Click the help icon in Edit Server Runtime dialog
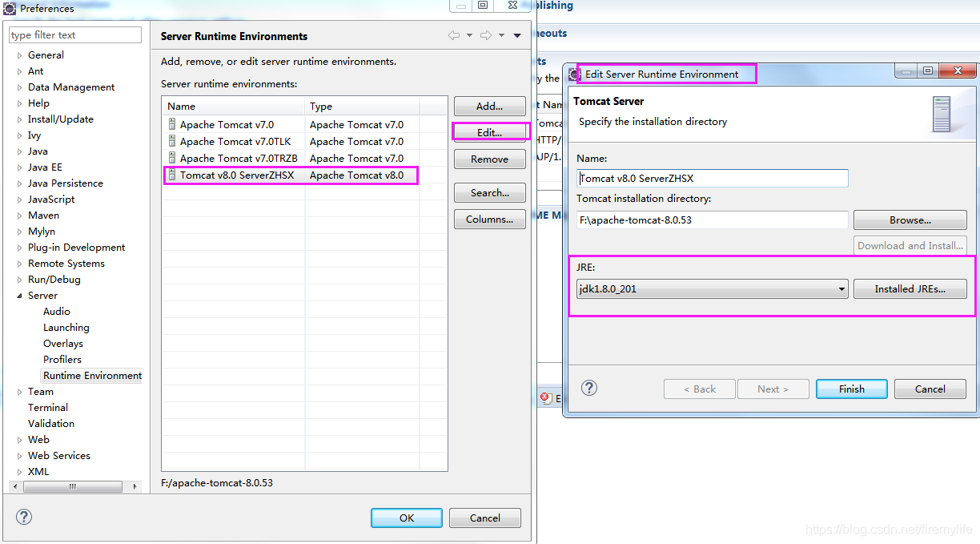The image size is (980, 544). [x=589, y=388]
